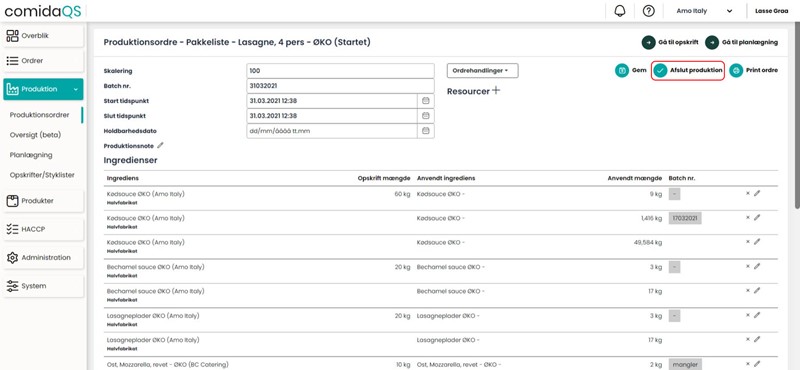Screen dimensions: 800x370
Task: Add a resource with the Resourcer plus icon
Action: (x=496, y=91)
